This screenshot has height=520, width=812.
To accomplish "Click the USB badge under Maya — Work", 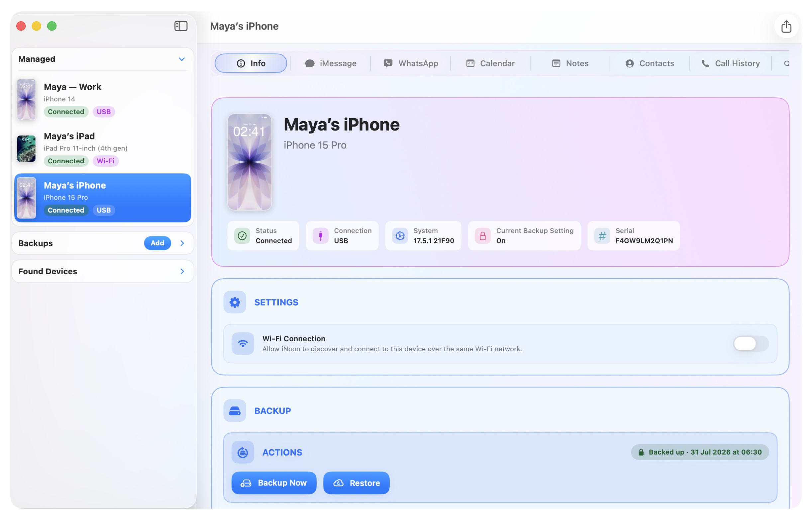I will click(x=104, y=112).
